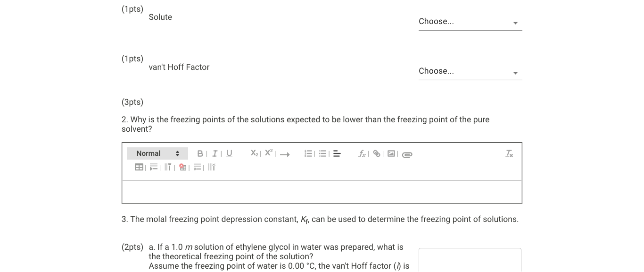This screenshot has height=272, width=644.
Task: Apply subscript formatting
Action: [254, 153]
